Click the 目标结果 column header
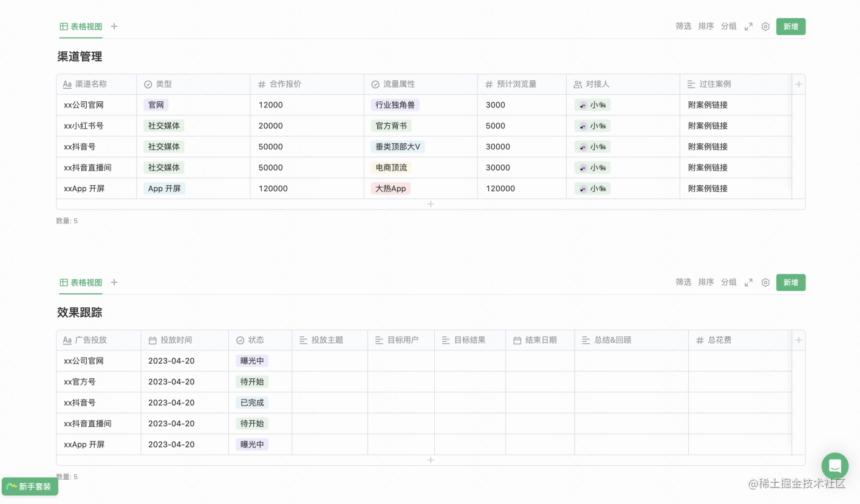Image resolution: width=860 pixels, height=504 pixels. [470, 340]
